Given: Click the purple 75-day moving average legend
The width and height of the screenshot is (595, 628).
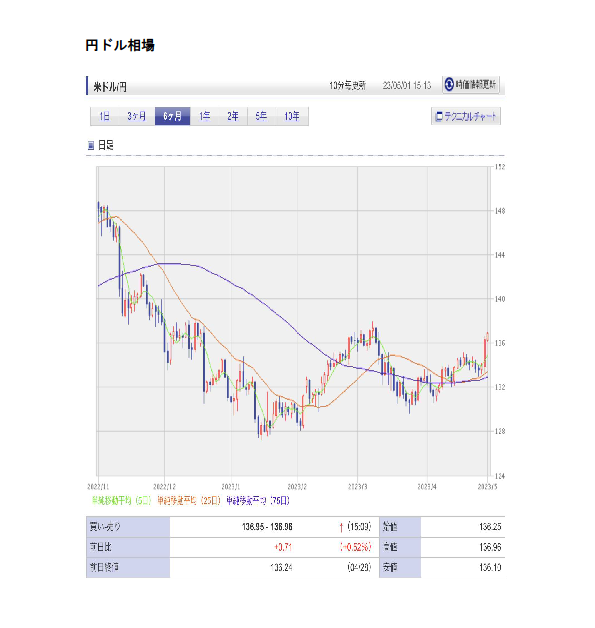Looking at the screenshot, I should tap(257, 500).
